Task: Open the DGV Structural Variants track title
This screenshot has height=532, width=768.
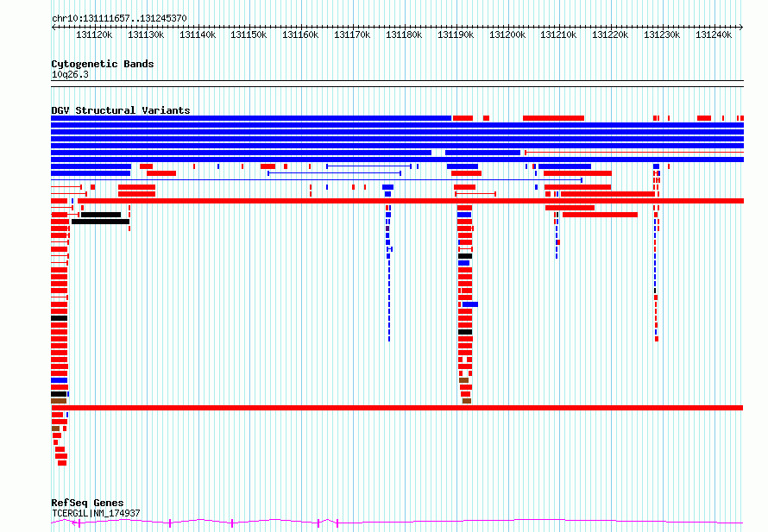Action: point(121,110)
